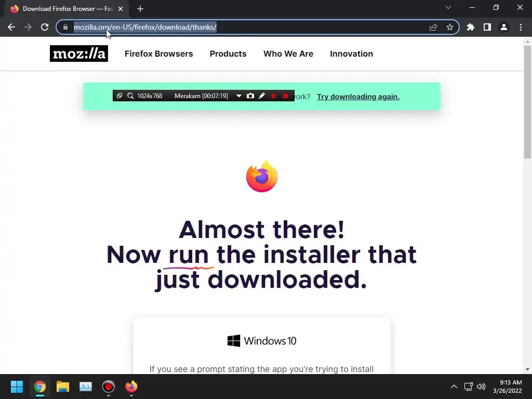Open the clock and date panel
The width and height of the screenshot is (532, 399).
(x=507, y=387)
